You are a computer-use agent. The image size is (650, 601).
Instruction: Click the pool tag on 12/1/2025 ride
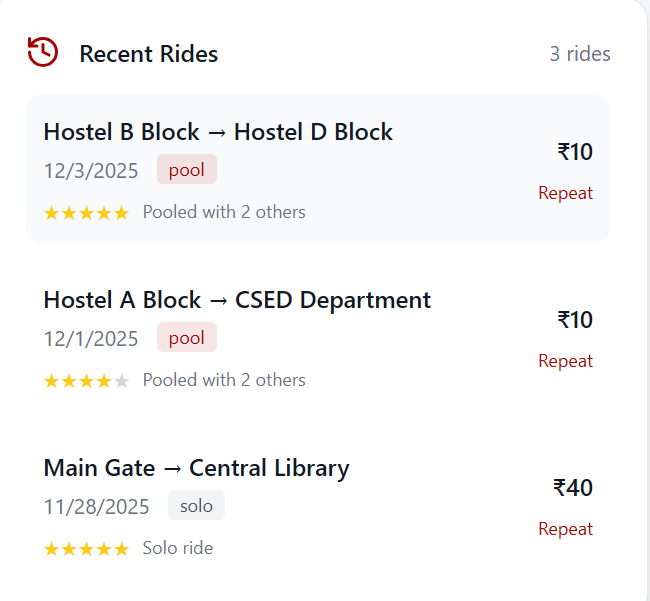click(x=187, y=338)
